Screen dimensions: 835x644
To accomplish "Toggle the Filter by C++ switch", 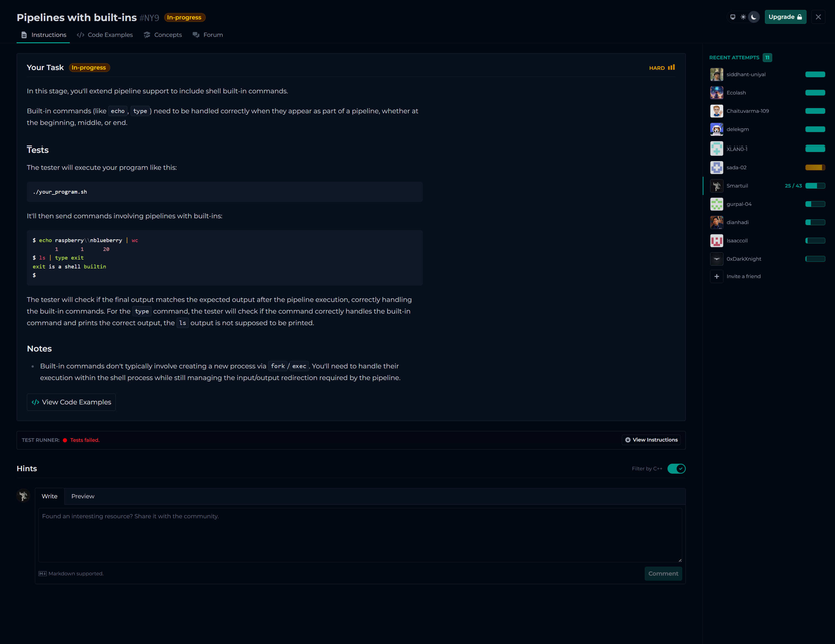I will 676,468.
